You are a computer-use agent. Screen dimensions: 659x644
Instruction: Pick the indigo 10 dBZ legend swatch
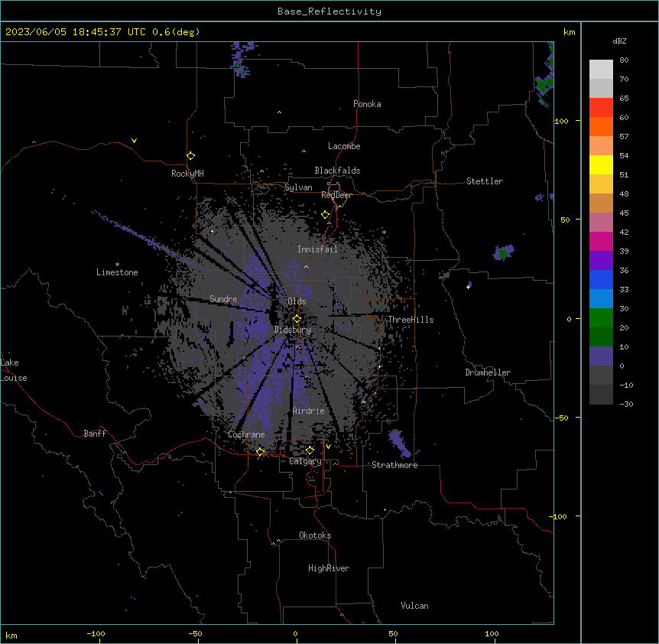pos(601,356)
